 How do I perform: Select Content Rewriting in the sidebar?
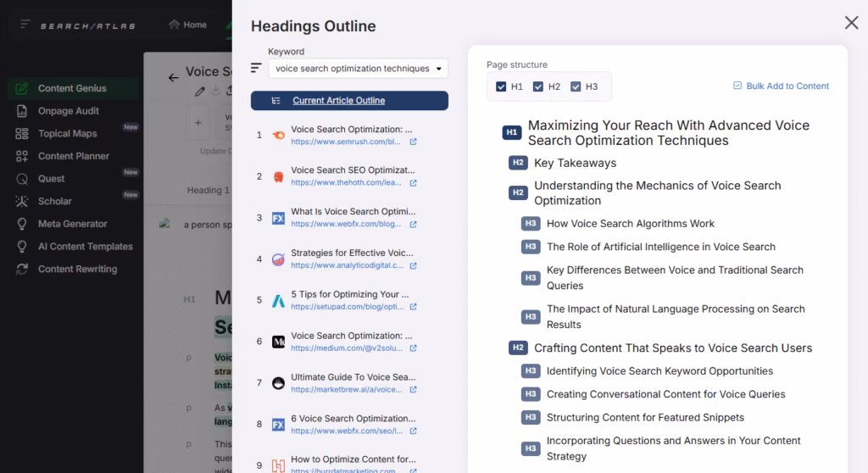click(x=77, y=269)
